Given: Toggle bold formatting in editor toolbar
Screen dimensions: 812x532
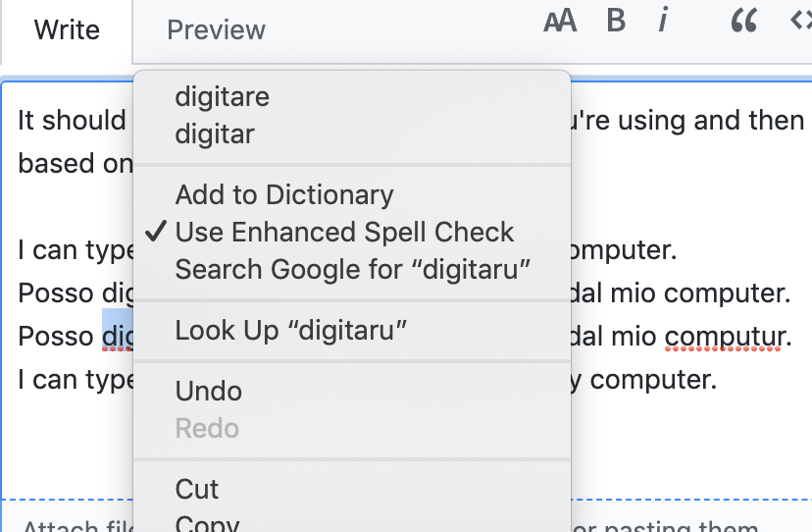Looking at the screenshot, I should click(616, 21).
